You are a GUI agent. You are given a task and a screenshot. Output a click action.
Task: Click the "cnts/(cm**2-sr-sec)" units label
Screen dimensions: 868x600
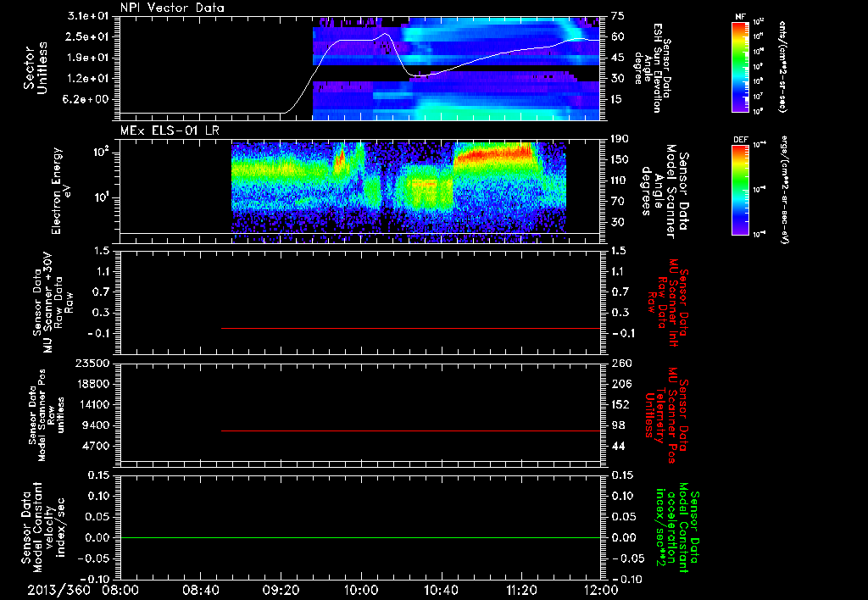click(x=782, y=66)
